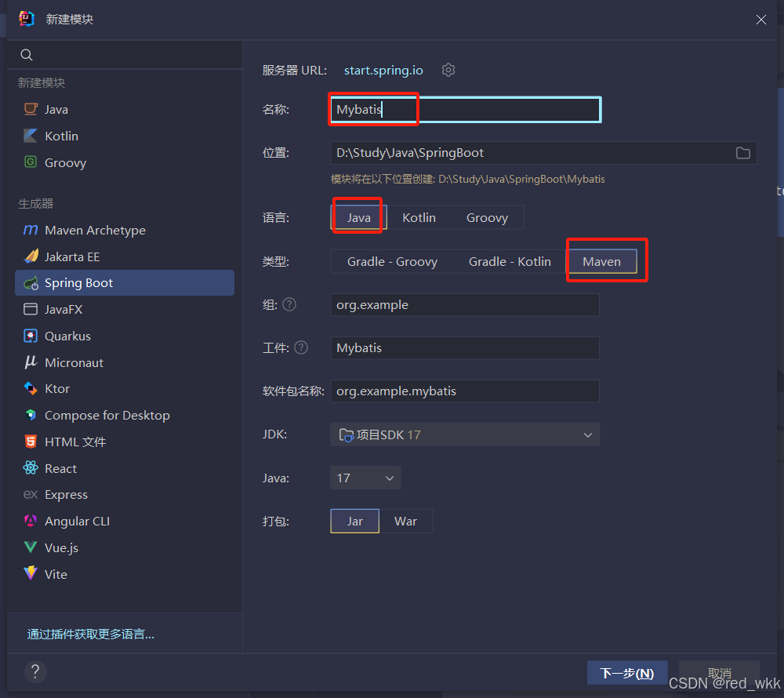Select the React atom icon
The image size is (784, 698).
(31, 468)
